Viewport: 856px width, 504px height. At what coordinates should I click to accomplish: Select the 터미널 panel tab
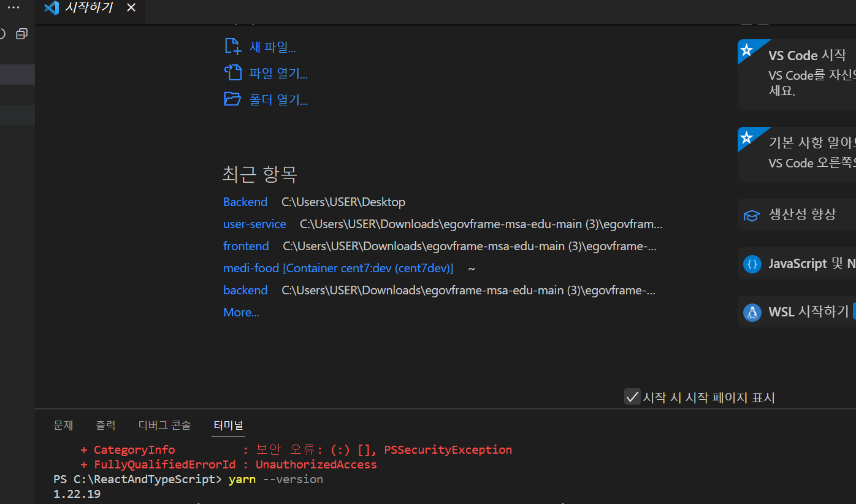coord(228,425)
